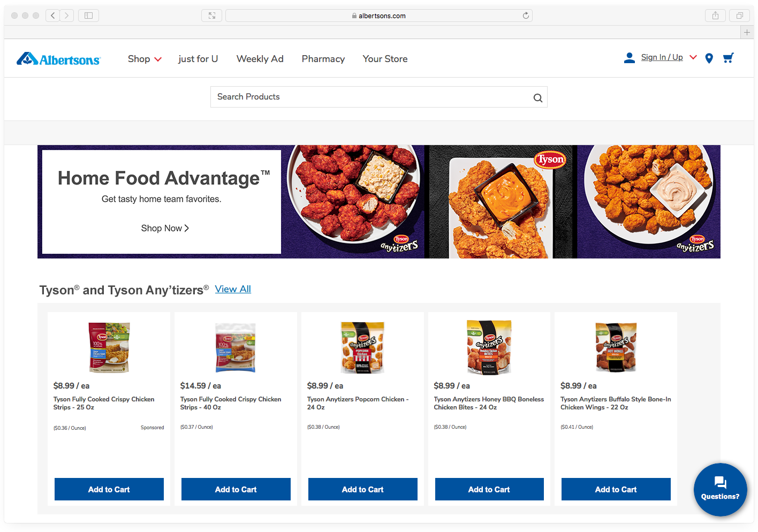Toggle the browser sidebar icon
This screenshot has height=532, width=758.
pyautogui.click(x=89, y=16)
